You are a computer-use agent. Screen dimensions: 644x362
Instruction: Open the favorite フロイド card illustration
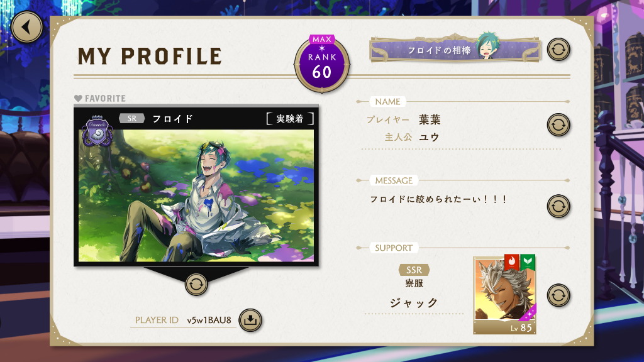(x=196, y=196)
